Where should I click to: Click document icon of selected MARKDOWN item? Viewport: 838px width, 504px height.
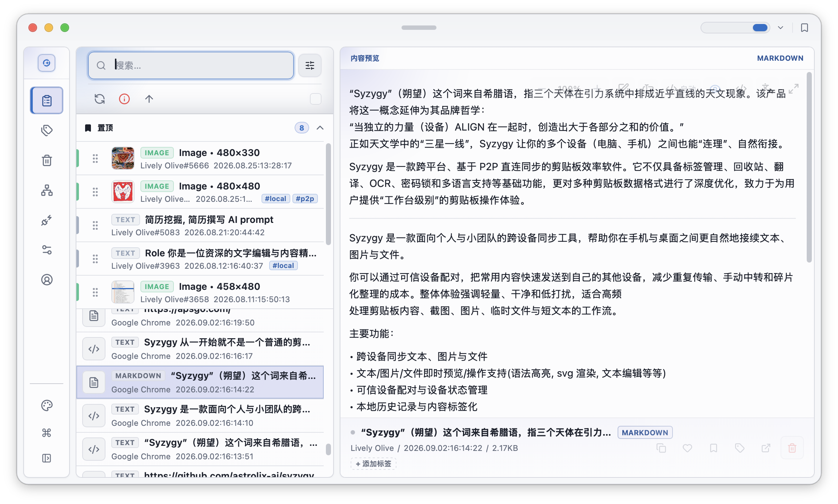tap(94, 383)
